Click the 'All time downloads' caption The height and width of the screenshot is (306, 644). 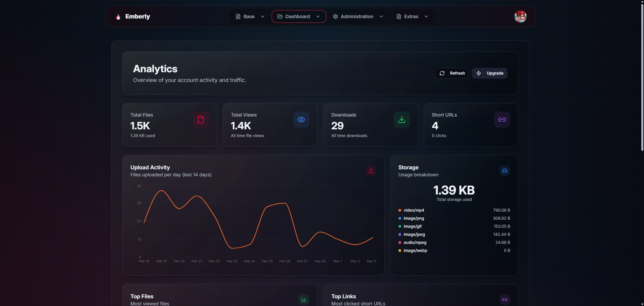(x=350, y=136)
